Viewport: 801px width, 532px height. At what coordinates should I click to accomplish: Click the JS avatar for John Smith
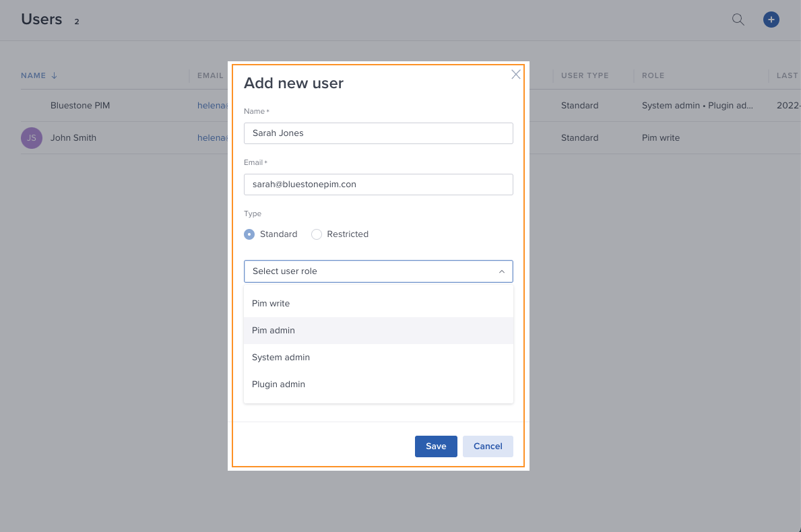click(x=32, y=138)
